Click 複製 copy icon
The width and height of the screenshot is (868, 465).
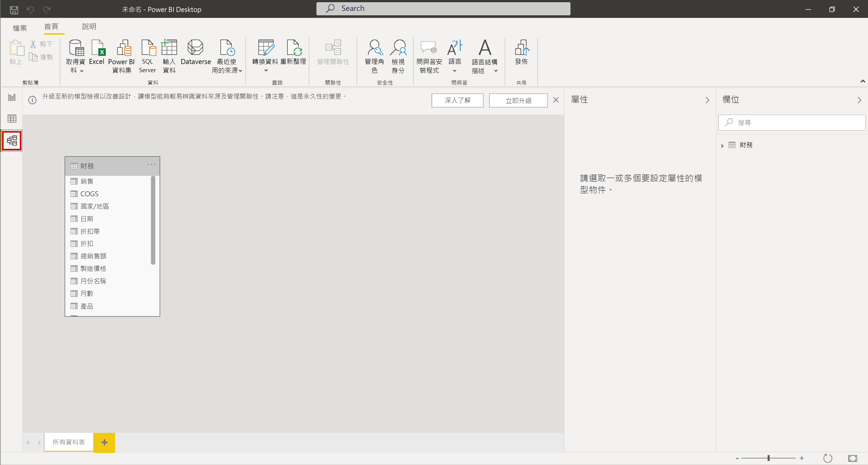[42, 57]
